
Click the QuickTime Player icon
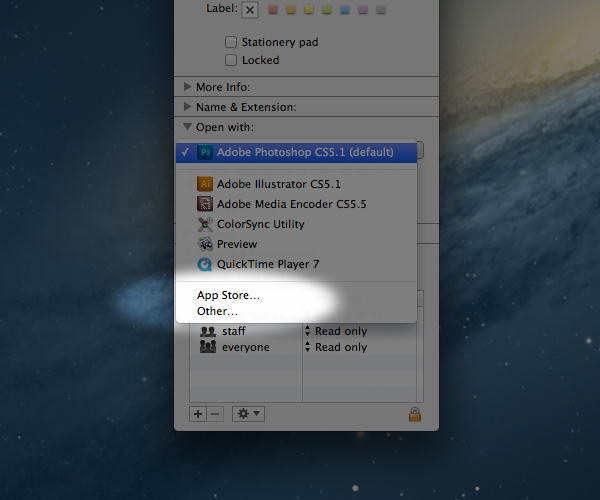click(205, 264)
